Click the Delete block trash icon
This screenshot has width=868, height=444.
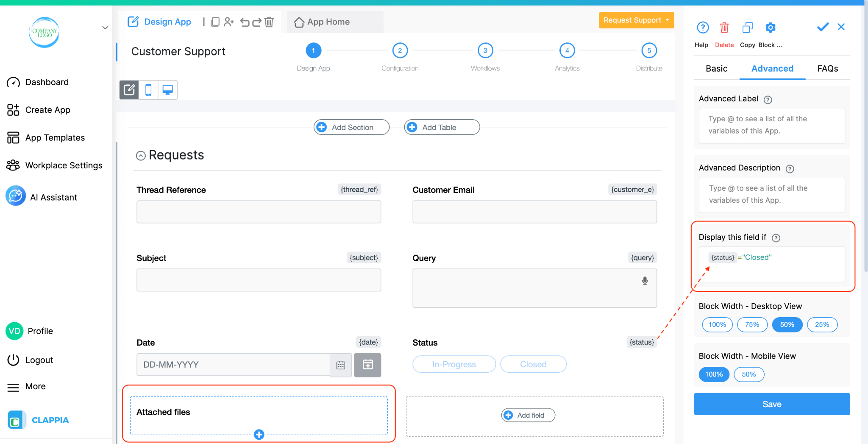point(724,28)
